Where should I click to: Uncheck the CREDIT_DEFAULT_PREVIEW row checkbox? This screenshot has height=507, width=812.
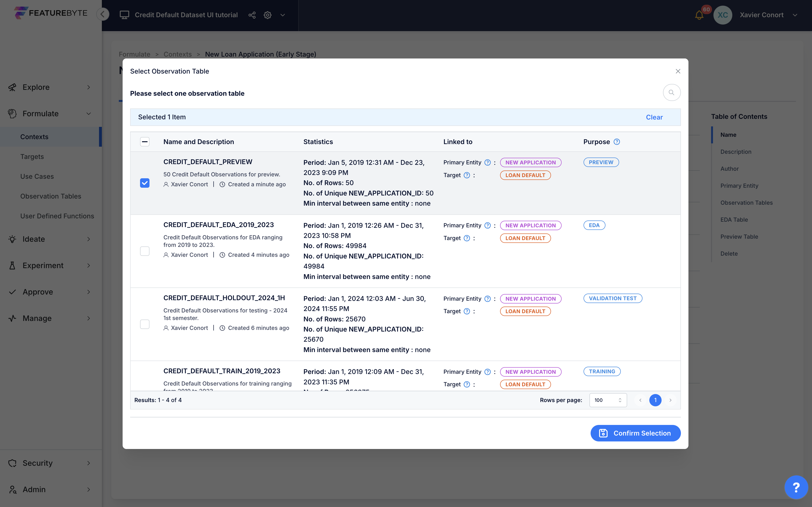coord(145,183)
